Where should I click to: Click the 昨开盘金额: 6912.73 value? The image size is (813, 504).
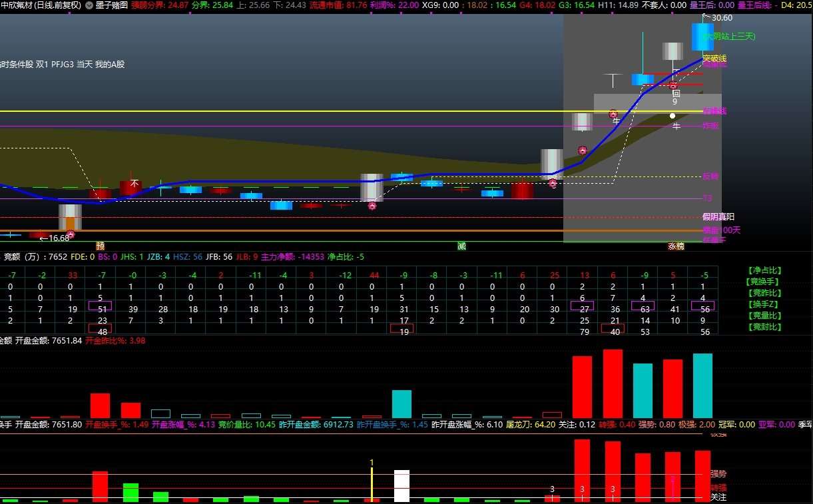pos(316,424)
